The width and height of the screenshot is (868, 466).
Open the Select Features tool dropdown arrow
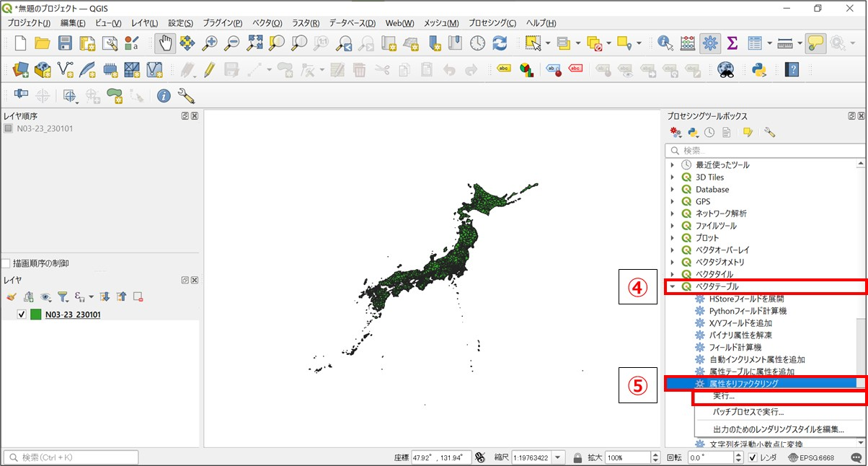(x=548, y=44)
